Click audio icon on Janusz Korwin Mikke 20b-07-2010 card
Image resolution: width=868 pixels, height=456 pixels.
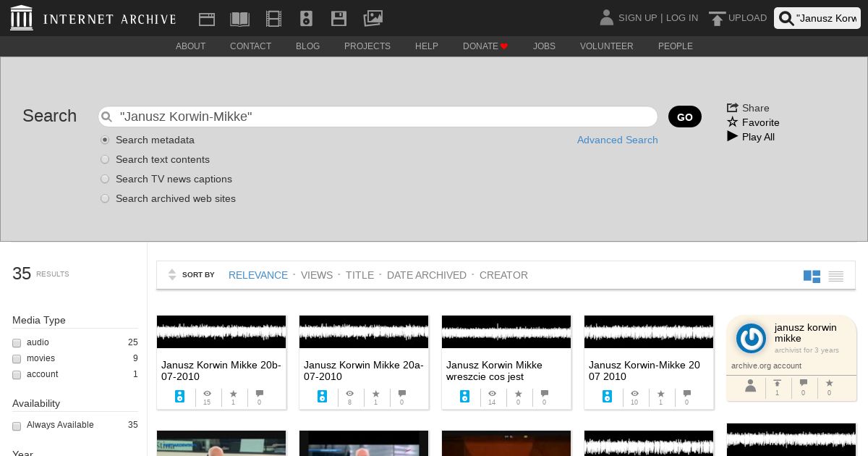180,397
